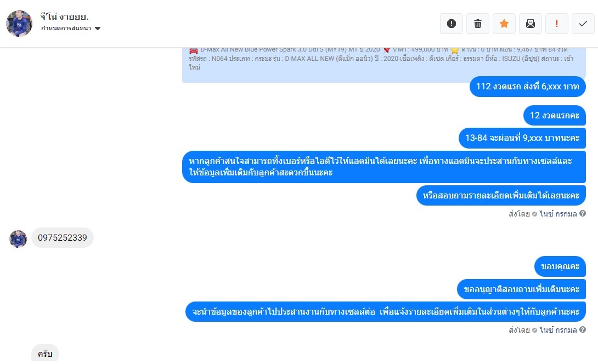Mark conversation done with checkmark icon
This screenshot has width=598, height=364.
pyautogui.click(x=583, y=24)
